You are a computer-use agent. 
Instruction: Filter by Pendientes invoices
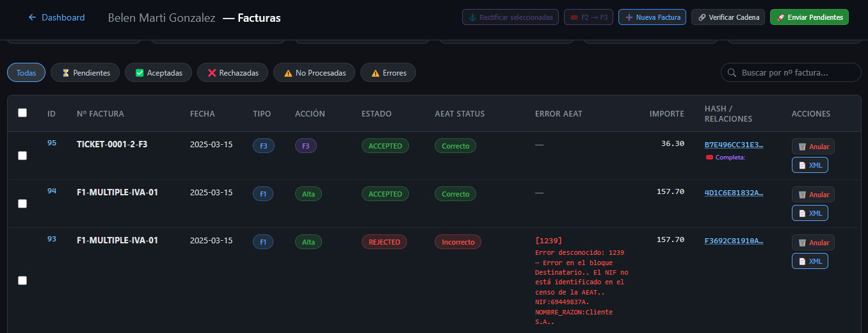pyautogui.click(x=85, y=73)
